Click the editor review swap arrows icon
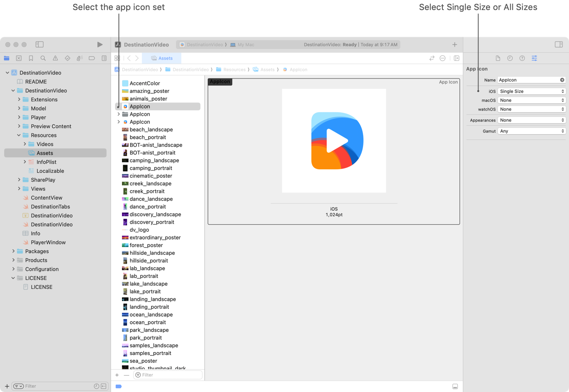 432,58
